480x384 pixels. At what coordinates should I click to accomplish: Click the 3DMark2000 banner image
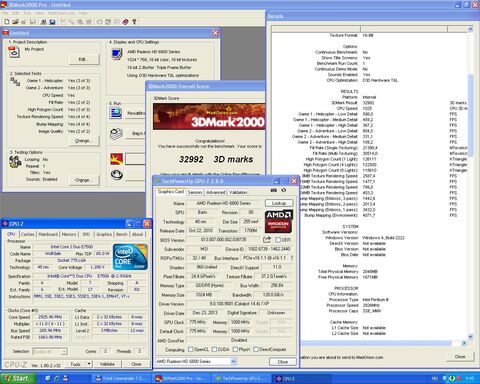[209, 117]
